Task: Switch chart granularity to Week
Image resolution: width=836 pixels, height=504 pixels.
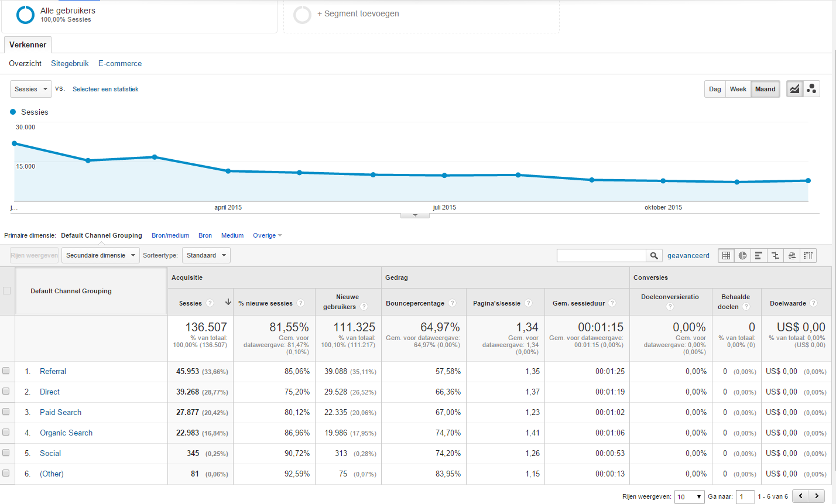Action: [738, 89]
